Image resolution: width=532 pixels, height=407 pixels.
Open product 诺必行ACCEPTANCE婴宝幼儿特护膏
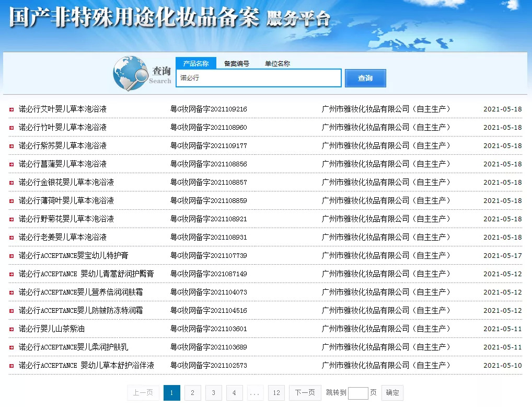pos(74,256)
